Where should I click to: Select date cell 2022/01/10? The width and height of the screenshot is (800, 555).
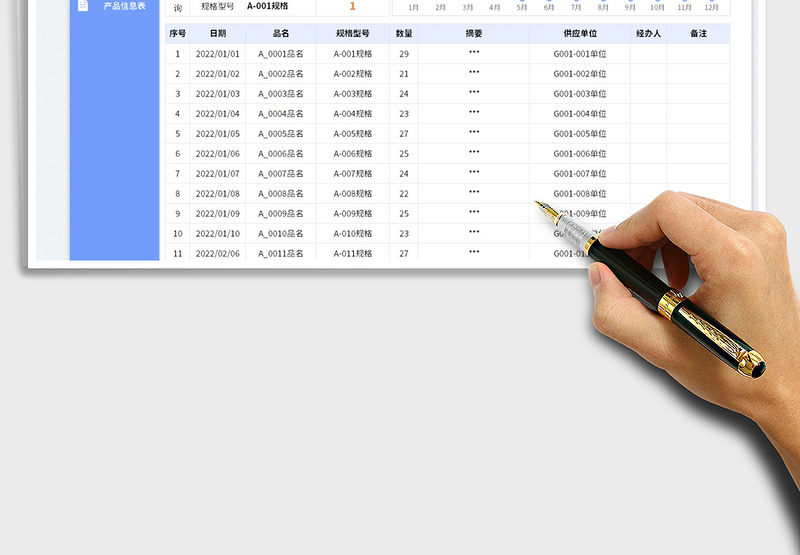(x=218, y=234)
